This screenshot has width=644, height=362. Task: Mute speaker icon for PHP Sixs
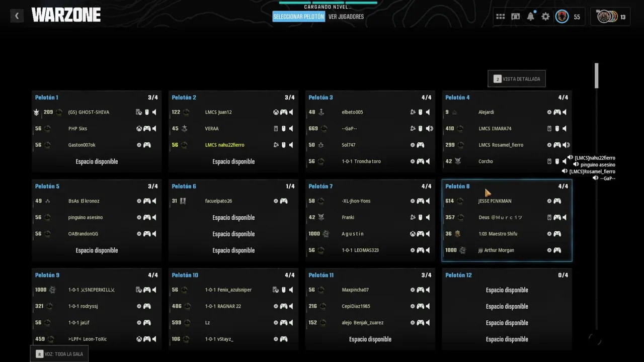point(154,129)
